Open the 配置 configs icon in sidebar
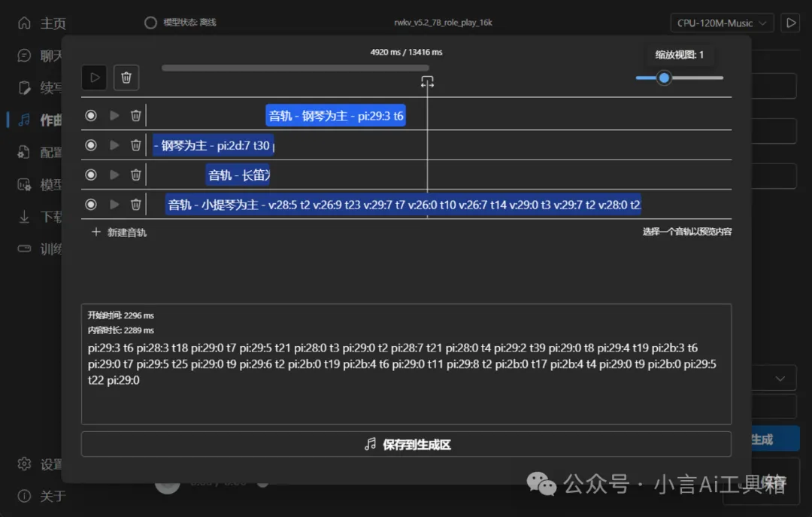Image resolution: width=812 pixels, height=517 pixels. [24, 152]
